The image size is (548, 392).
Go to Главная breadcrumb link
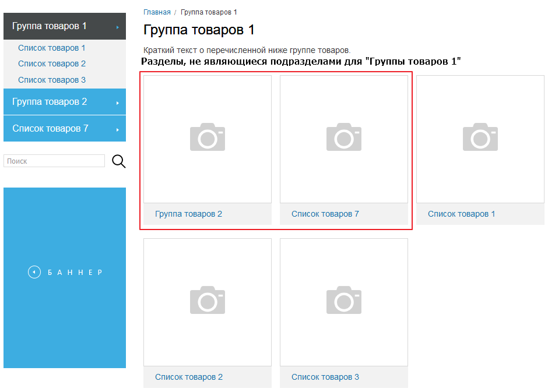[x=157, y=12]
